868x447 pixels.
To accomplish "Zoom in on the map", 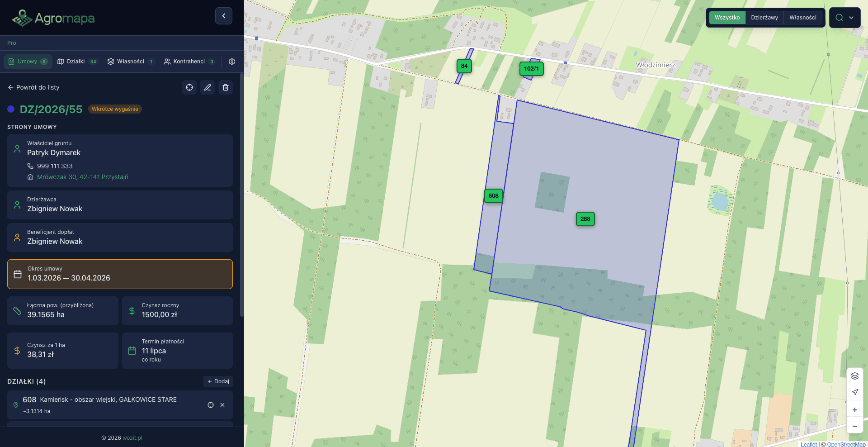I will (x=854, y=410).
